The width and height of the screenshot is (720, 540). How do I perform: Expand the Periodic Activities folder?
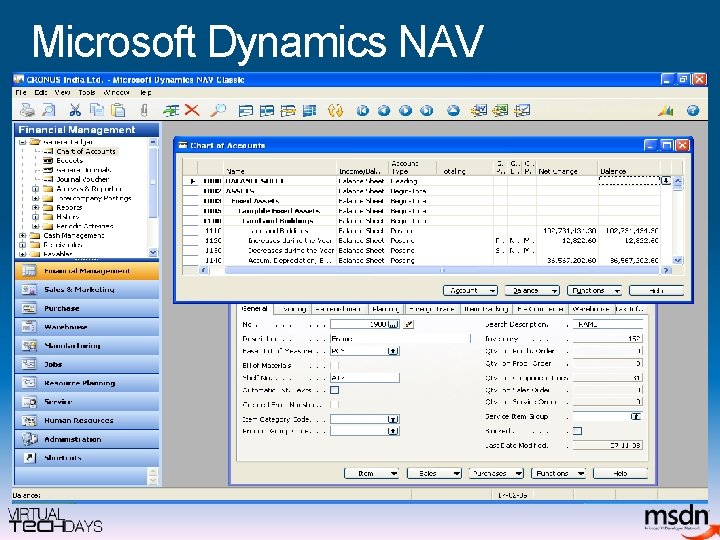click(35, 226)
